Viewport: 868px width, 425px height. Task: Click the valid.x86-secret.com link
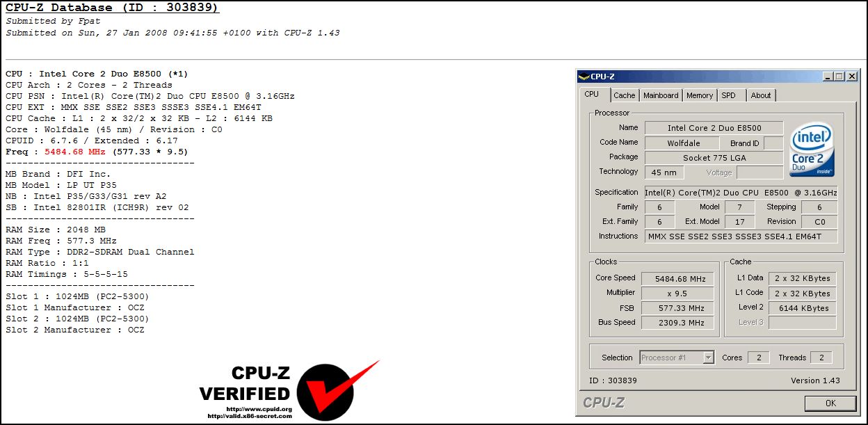(250, 416)
